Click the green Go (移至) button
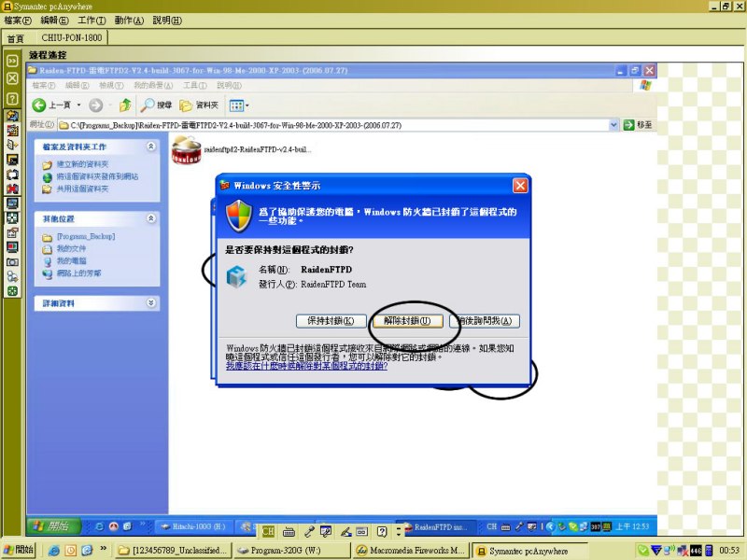This screenshot has width=747, height=560. 638,125
